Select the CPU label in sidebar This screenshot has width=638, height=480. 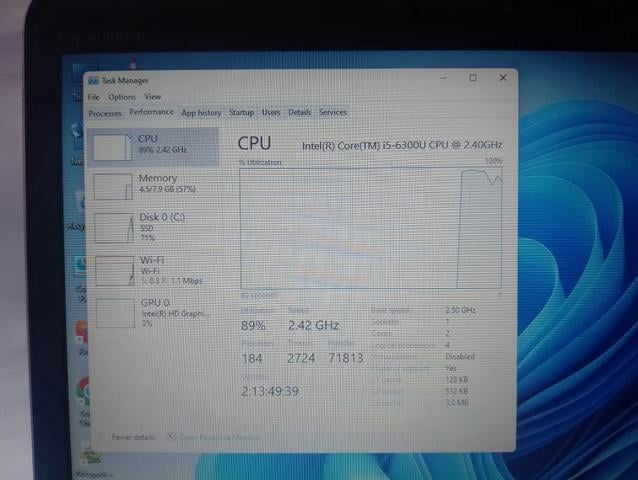pyautogui.click(x=148, y=139)
